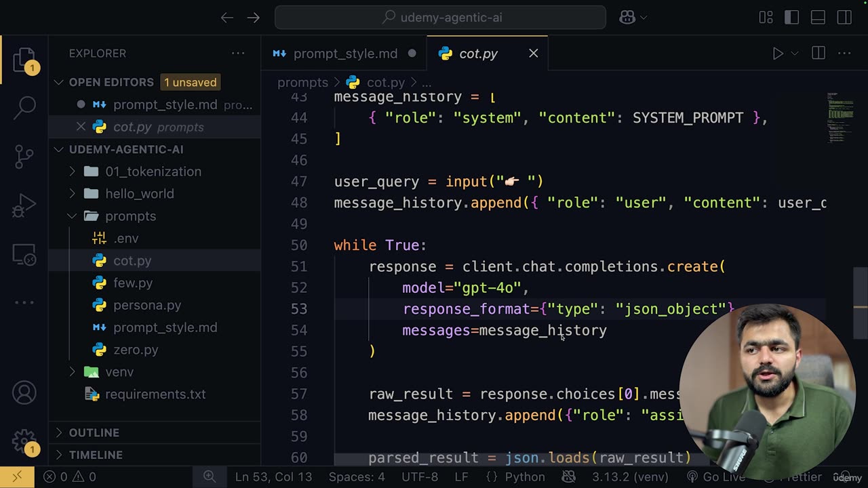The width and height of the screenshot is (868, 488).
Task: Open the Copilot chat icon
Action: click(x=627, y=18)
